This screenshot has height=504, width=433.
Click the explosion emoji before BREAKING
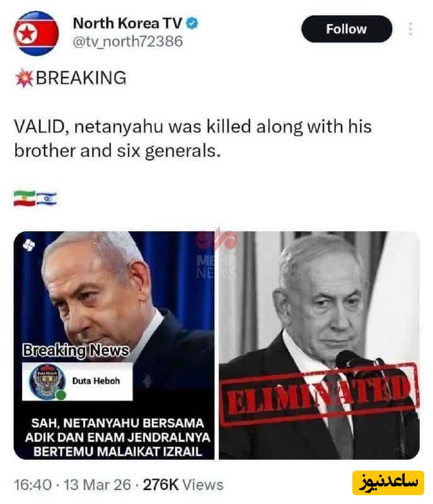24,78
